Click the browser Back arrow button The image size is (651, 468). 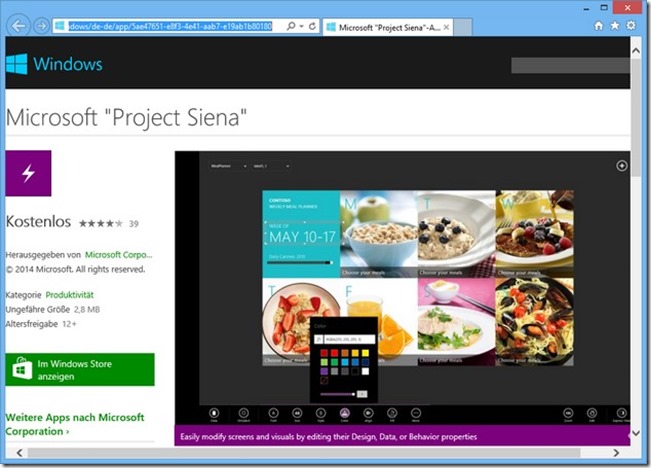(19, 25)
